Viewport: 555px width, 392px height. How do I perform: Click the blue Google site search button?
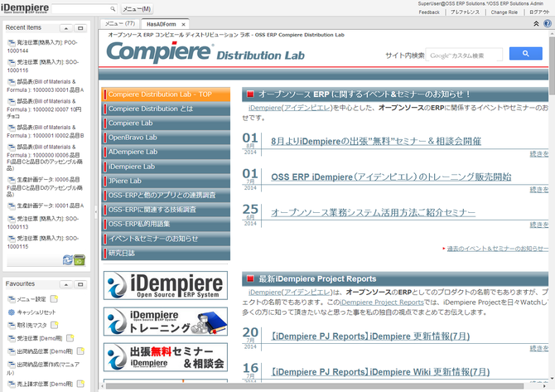526,54
